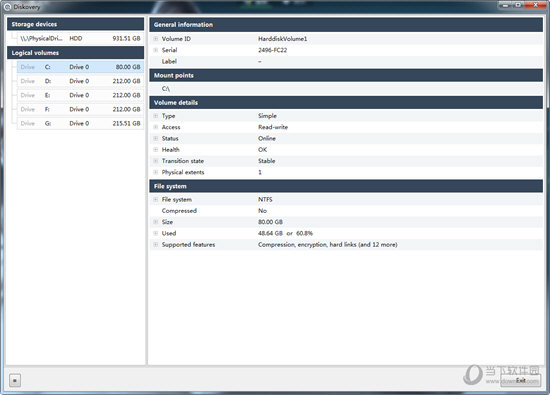The height and width of the screenshot is (395, 550).
Task: Click the File system section header
Action: pyautogui.click(x=346, y=186)
